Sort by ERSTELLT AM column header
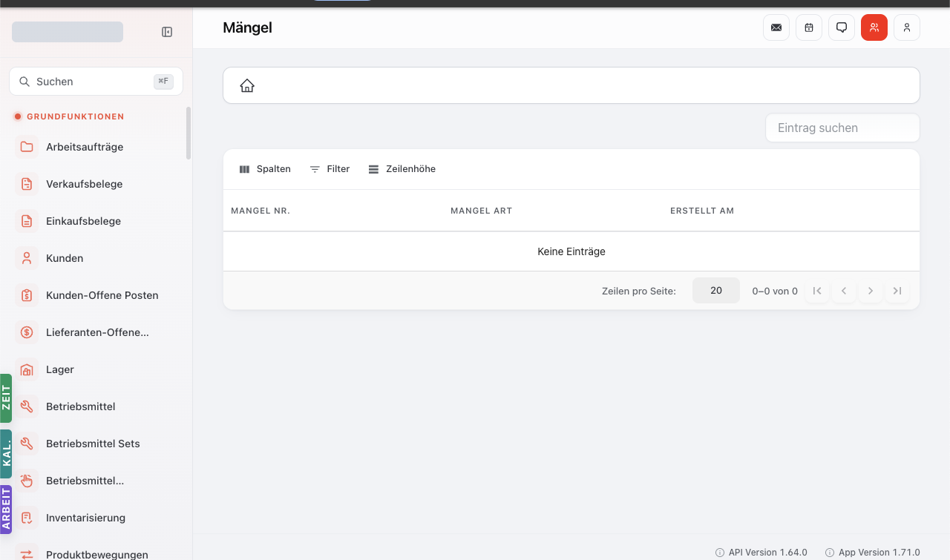This screenshot has width=950, height=560. tap(702, 211)
